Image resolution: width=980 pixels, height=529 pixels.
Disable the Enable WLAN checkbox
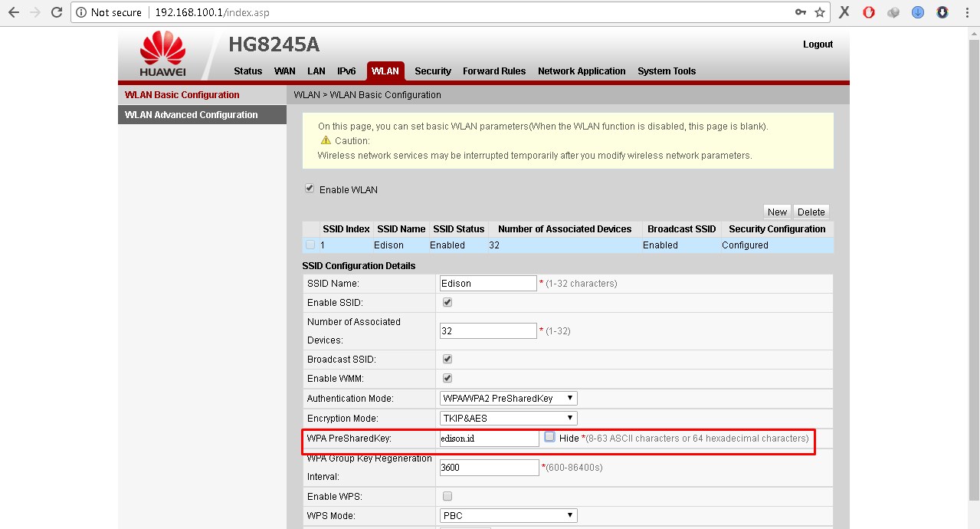pos(309,187)
